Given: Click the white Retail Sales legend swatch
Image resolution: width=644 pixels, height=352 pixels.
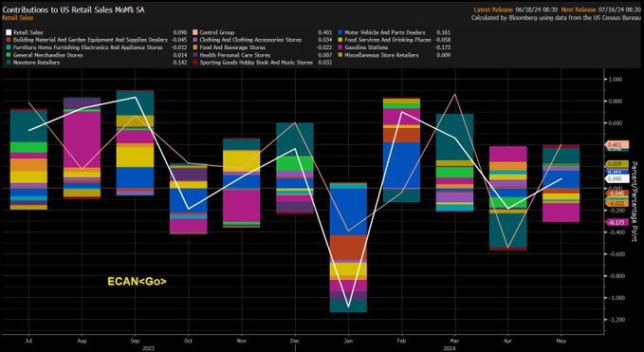Looking at the screenshot, I should [8, 32].
